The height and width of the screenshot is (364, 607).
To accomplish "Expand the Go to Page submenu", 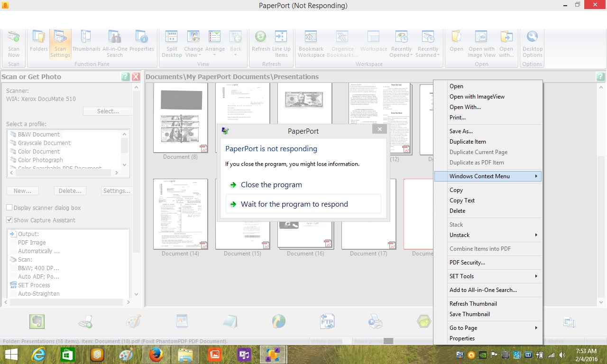I will [x=488, y=328].
